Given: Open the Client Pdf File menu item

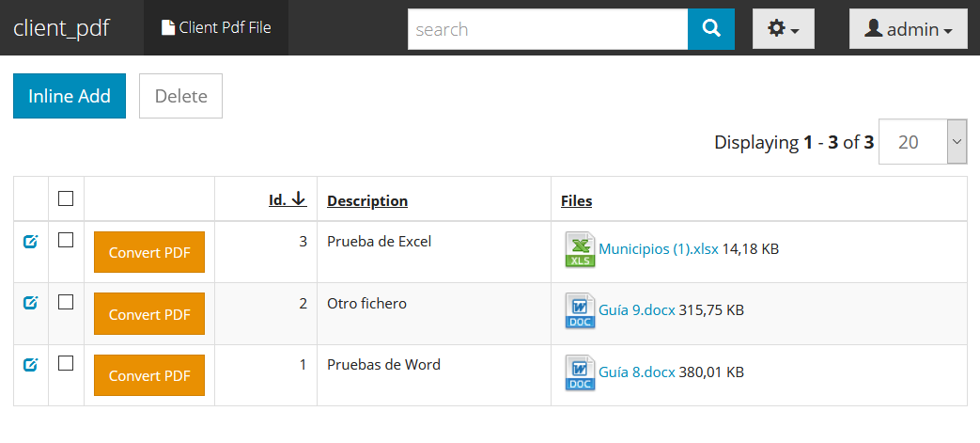Looking at the screenshot, I should (216, 27).
